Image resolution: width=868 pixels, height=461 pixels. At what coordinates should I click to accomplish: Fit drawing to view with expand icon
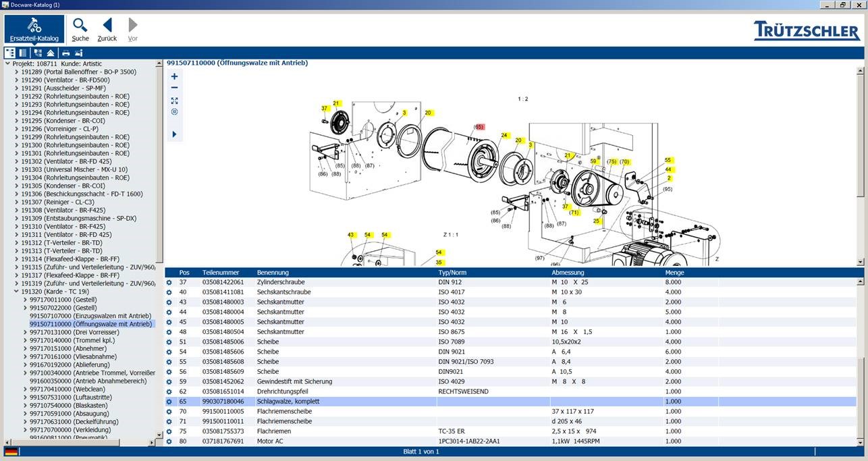(174, 100)
